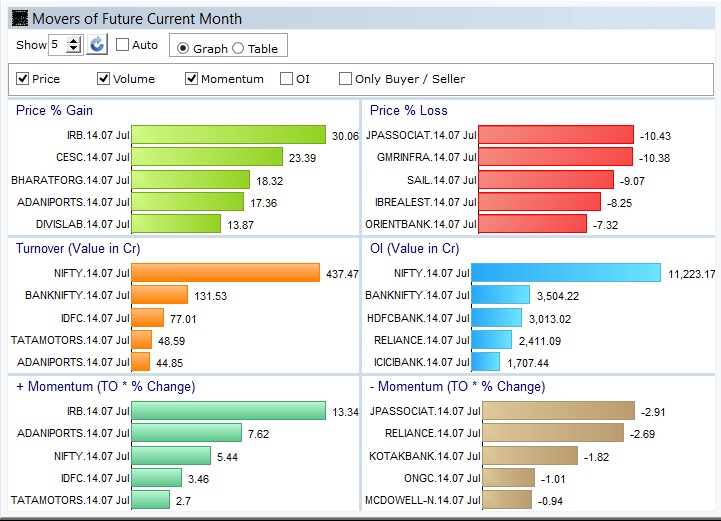Viewport: 721px width, 521px height.
Task: Click ADANIPORTS bar in + Momentum chart
Action: coord(187,433)
